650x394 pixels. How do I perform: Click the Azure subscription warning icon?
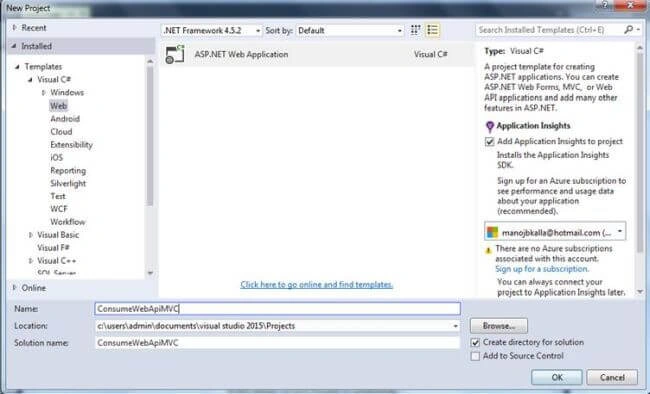[488, 250]
